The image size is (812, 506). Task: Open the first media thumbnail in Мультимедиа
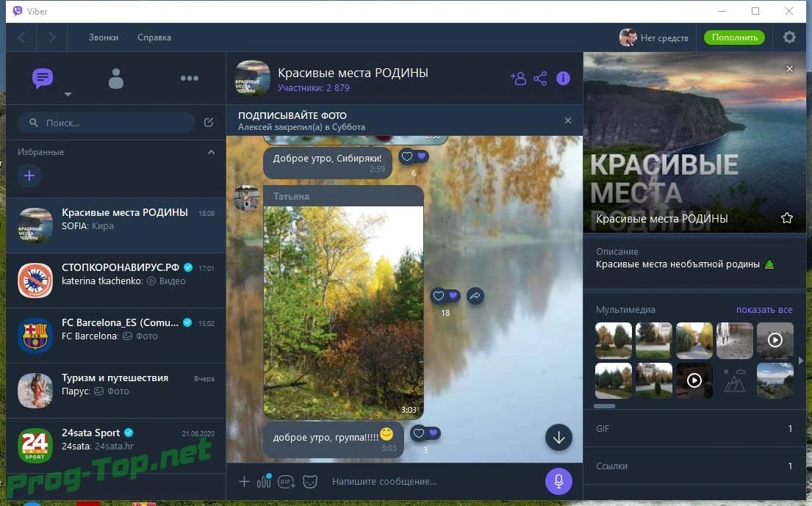click(613, 341)
